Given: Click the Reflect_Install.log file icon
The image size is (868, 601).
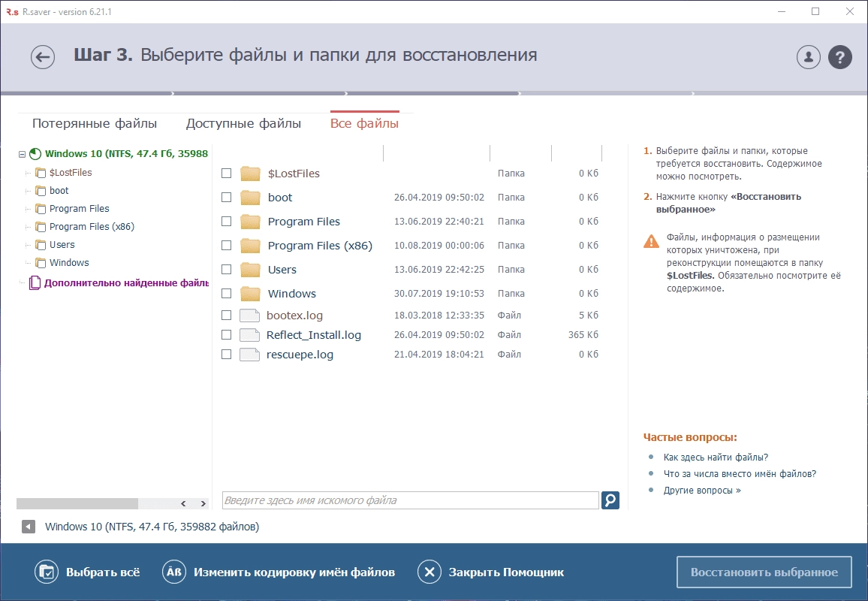Looking at the screenshot, I should (x=249, y=334).
